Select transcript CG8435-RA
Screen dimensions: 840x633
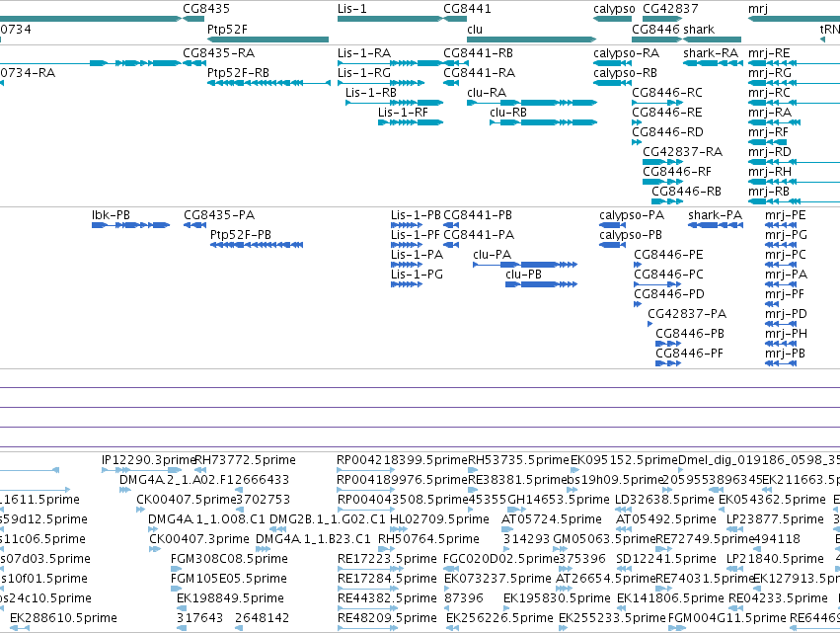218,53
